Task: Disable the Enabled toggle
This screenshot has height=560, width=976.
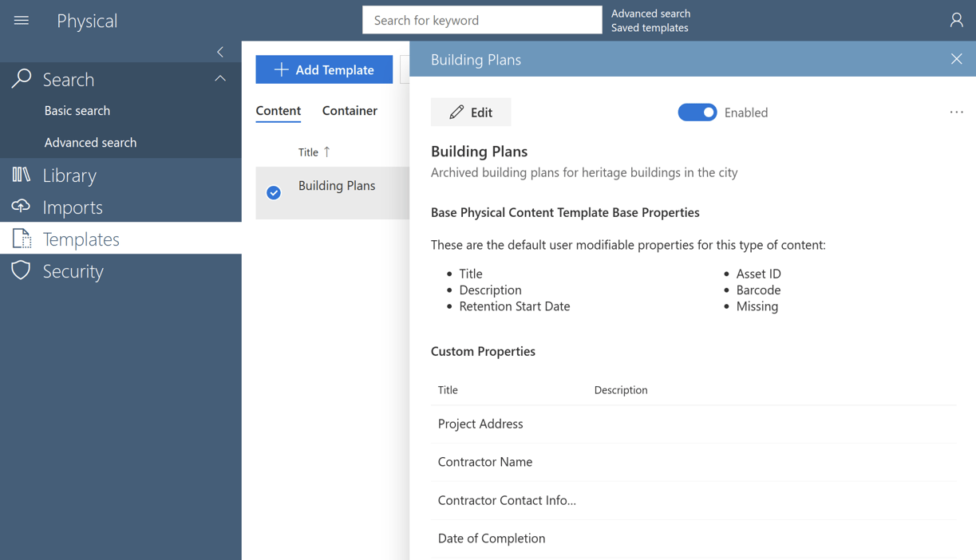Action: pos(697,112)
